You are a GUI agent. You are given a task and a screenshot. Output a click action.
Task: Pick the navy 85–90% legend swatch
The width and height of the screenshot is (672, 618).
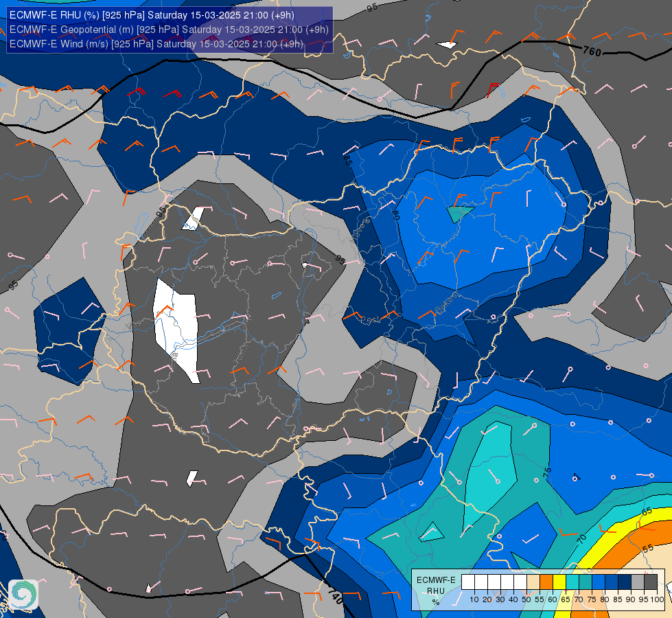pos(625,582)
